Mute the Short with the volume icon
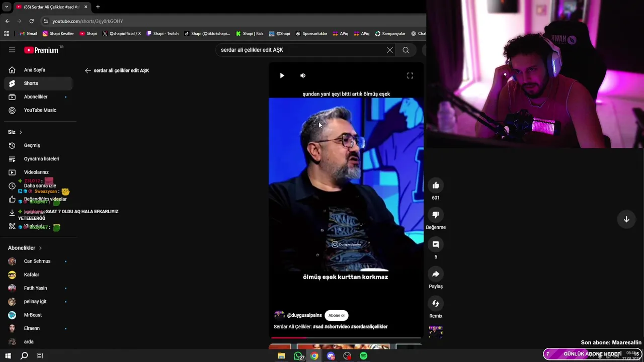The height and width of the screenshot is (362, 644). pyautogui.click(x=303, y=75)
